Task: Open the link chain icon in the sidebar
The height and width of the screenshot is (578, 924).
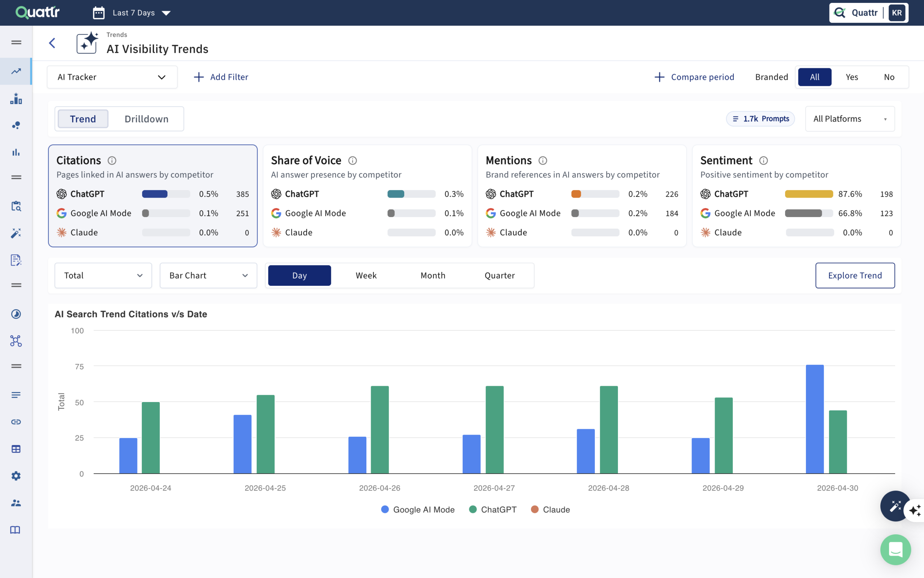Action: coord(16,422)
